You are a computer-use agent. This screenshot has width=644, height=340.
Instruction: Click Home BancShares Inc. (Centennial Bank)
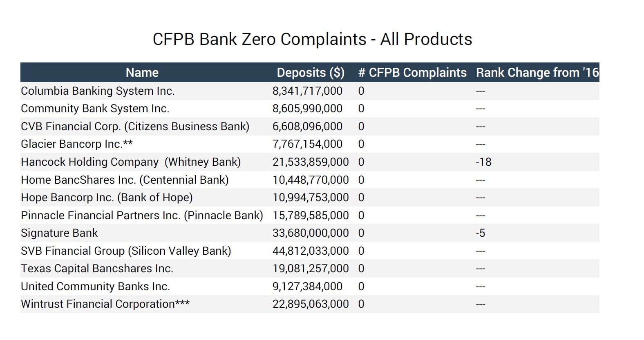125,180
